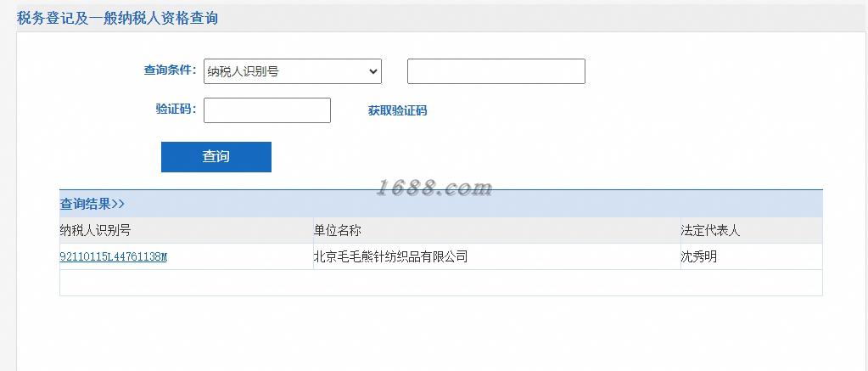Click the blue 查询 search button
The height and width of the screenshot is (371, 868).
click(216, 157)
